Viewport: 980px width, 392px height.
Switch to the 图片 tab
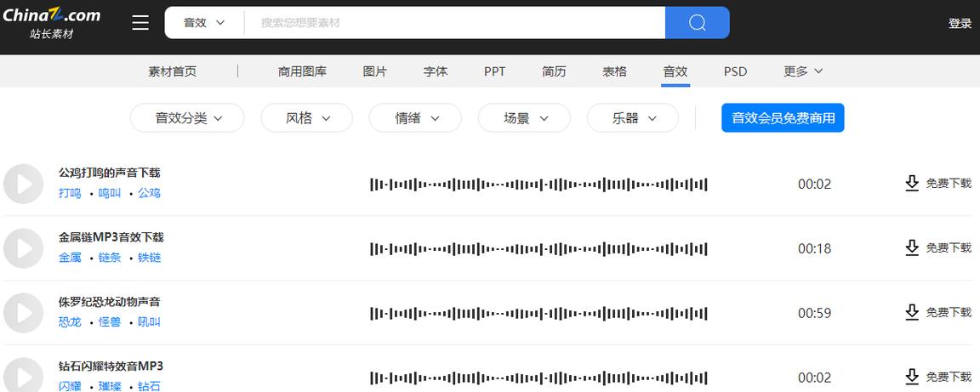tap(375, 71)
